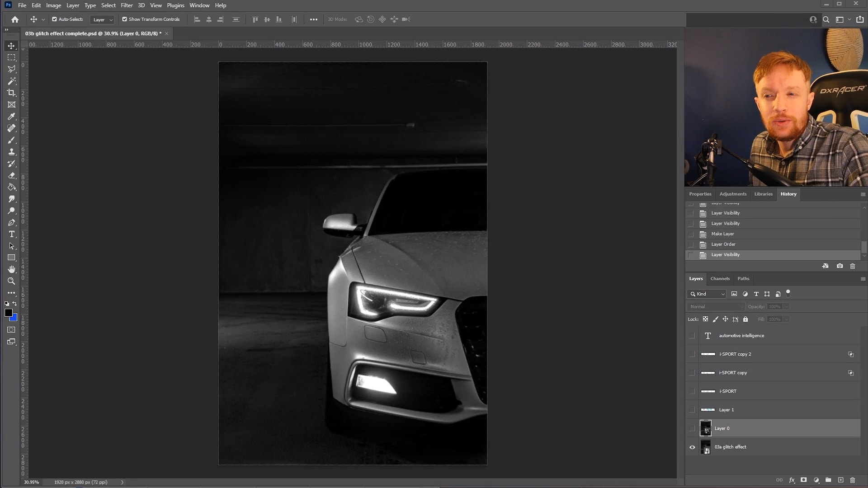This screenshot has width=868, height=488.
Task: Select the Horizontal Type tool
Action: point(11,234)
